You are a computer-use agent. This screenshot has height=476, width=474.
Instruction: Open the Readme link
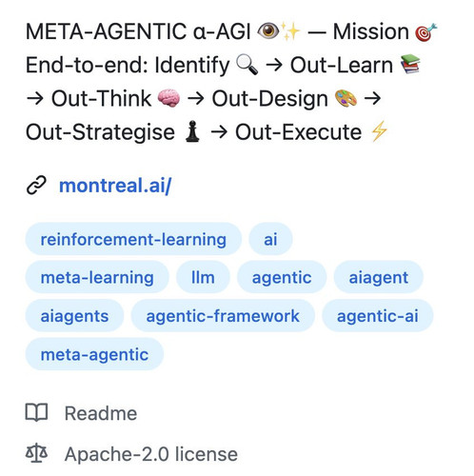(101, 413)
